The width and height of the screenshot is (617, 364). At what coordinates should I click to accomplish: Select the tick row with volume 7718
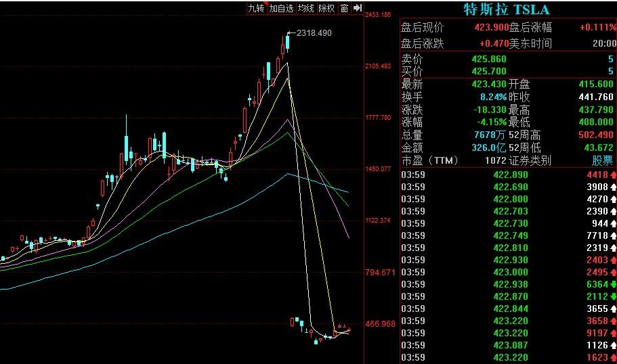point(509,235)
